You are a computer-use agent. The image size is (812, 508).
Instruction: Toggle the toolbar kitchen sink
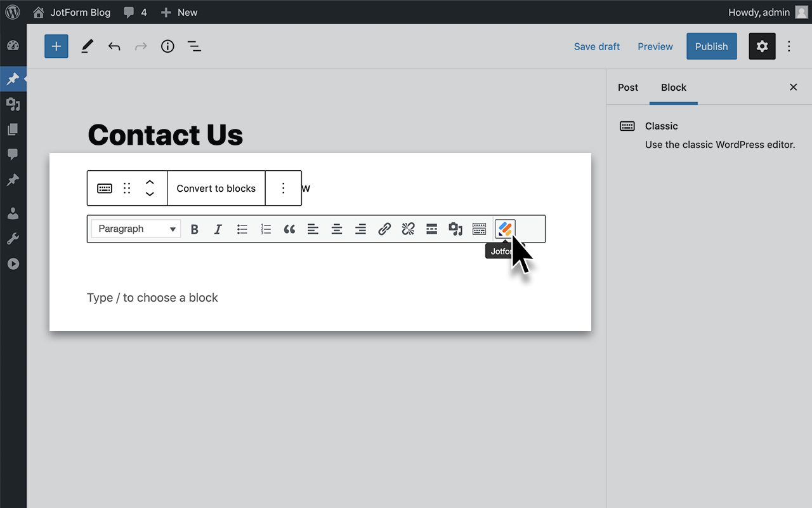[479, 229]
